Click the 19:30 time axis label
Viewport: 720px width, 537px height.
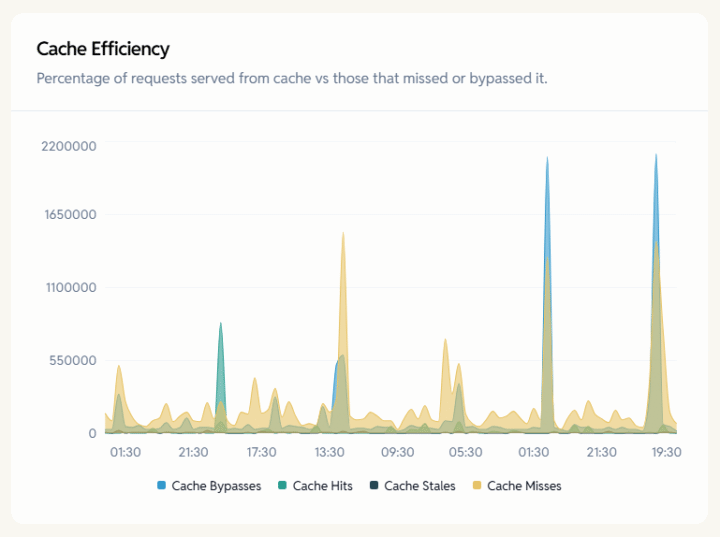click(x=666, y=452)
